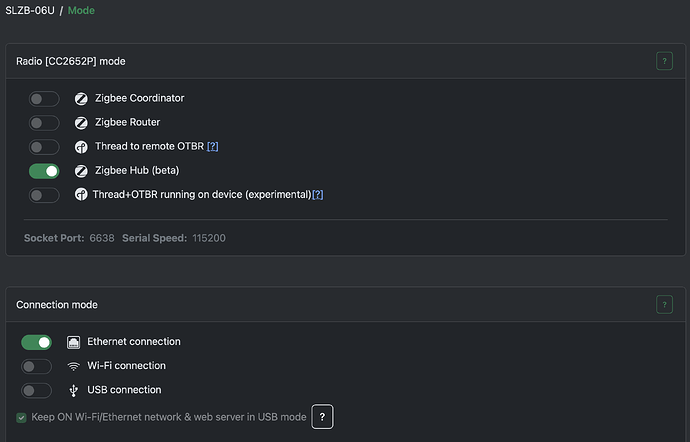Screen dimensions: 690x442
Task: Click the Zigbee Coordinator label
Action: click(x=139, y=98)
